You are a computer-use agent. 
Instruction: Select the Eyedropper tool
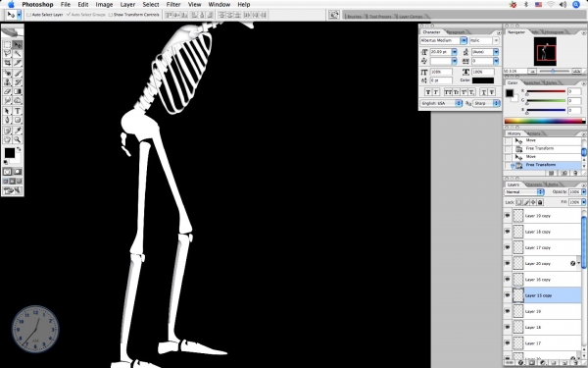[18, 131]
